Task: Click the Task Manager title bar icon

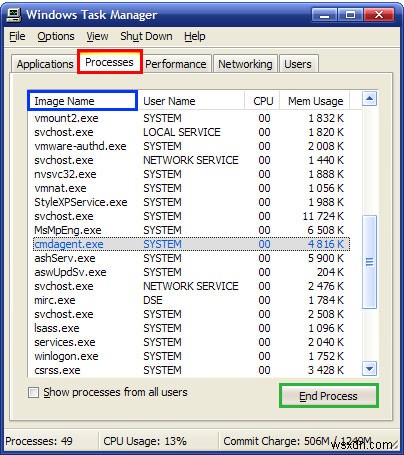Action: (14, 15)
